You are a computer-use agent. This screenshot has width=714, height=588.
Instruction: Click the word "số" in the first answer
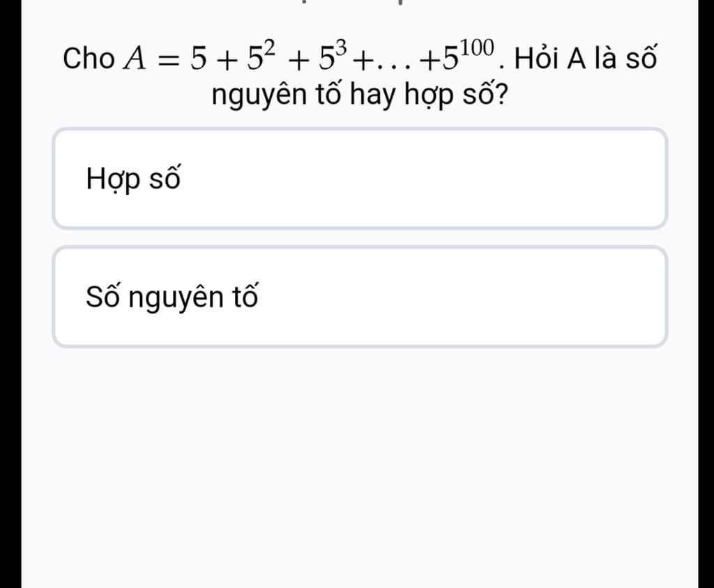coord(165,178)
